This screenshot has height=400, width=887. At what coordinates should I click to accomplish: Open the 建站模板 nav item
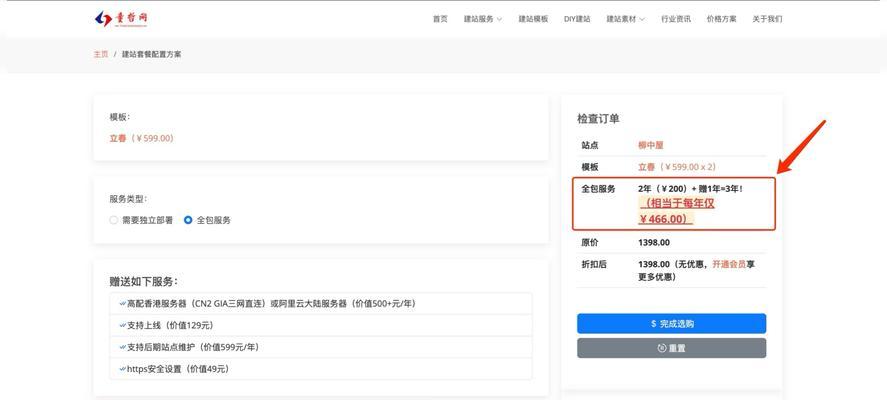(533, 19)
